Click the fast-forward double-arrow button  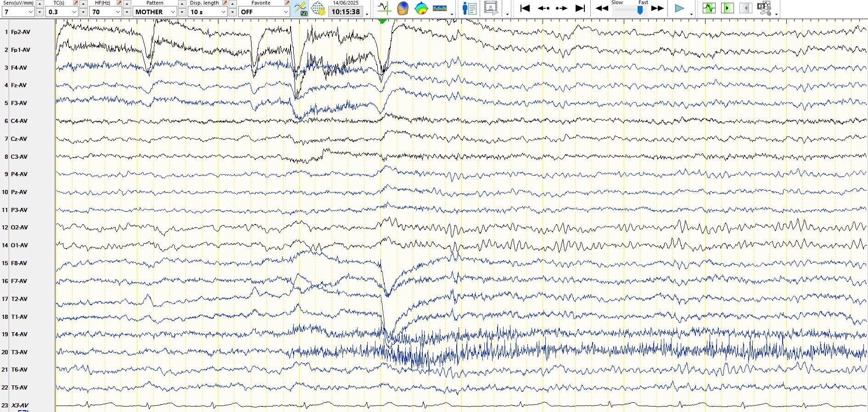[x=657, y=8]
